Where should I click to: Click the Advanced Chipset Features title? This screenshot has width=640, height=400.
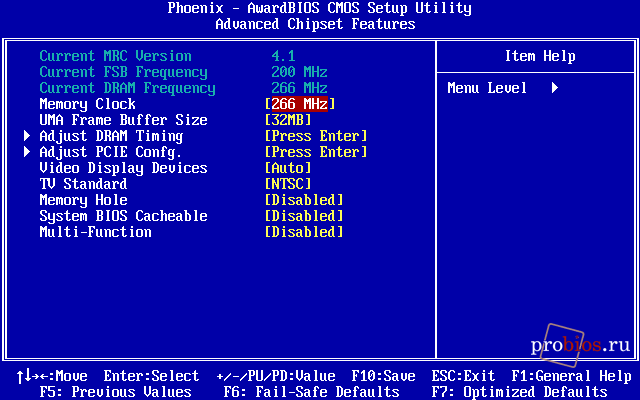(316, 24)
